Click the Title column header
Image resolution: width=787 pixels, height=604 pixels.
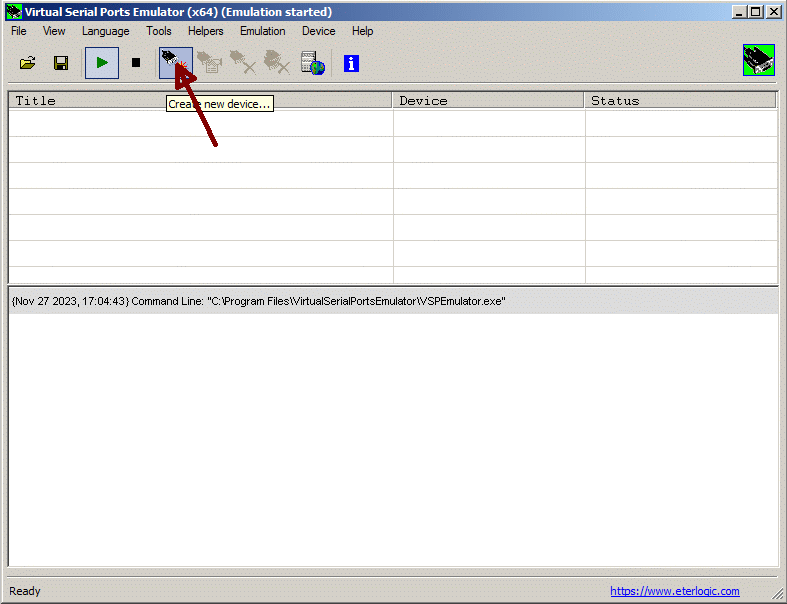pos(200,100)
